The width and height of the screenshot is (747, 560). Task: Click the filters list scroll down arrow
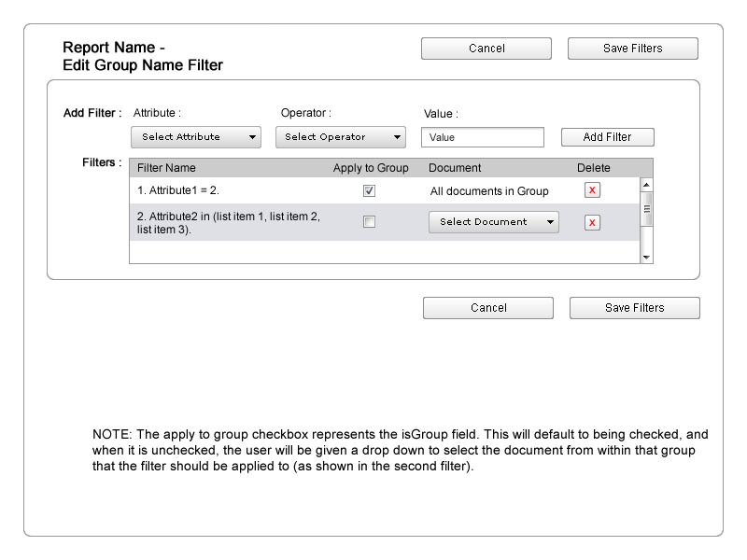[x=645, y=256]
